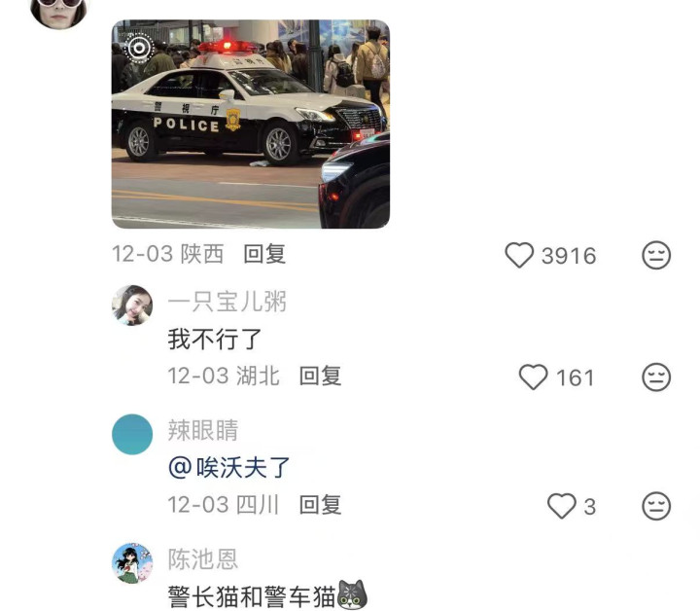Tap the username 陈池恩

click(x=203, y=559)
